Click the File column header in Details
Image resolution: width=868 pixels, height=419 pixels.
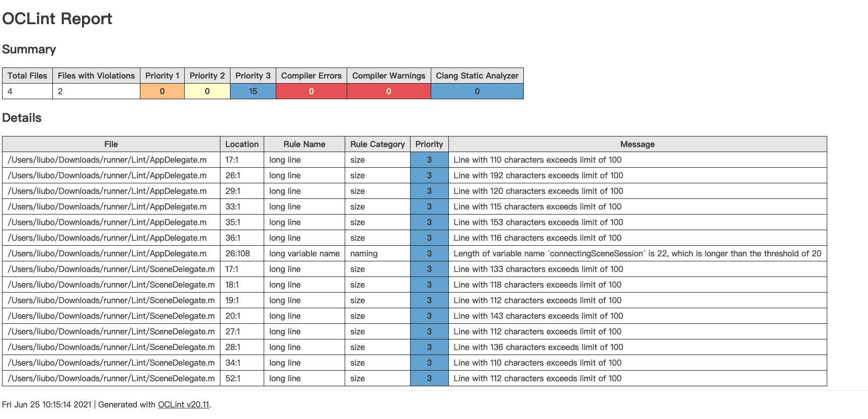point(111,144)
